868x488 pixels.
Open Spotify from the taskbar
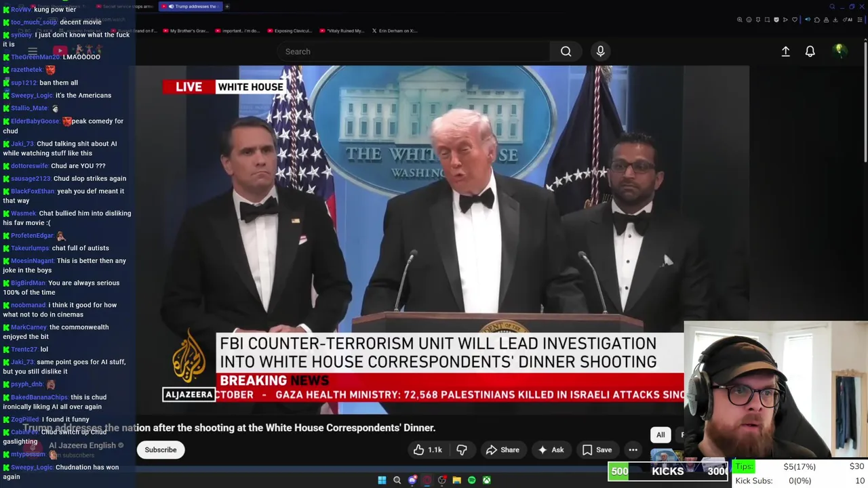[471, 480]
